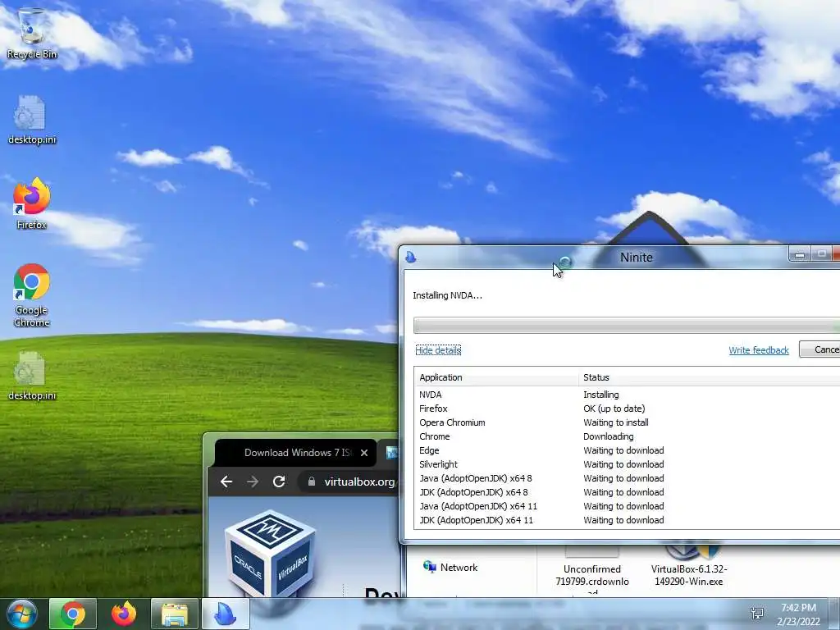Click the 'OK (up to date)' status
The width and height of the screenshot is (840, 630).
(x=614, y=409)
